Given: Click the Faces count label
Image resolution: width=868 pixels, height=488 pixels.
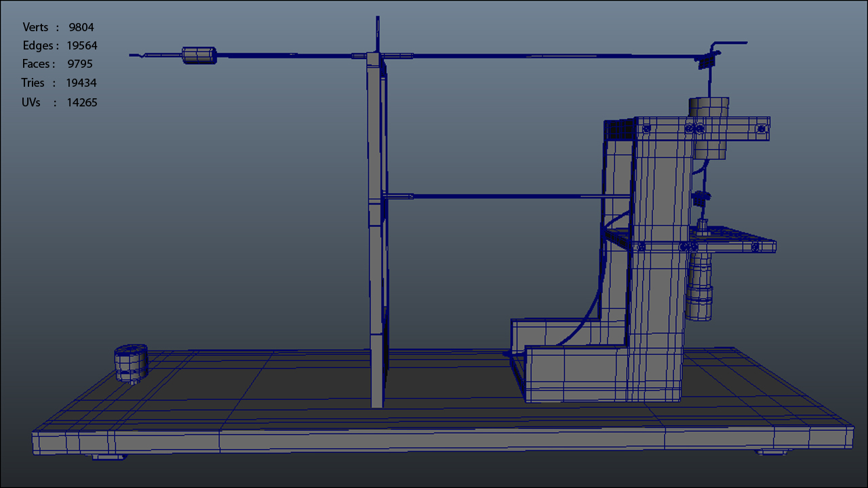Looking at the screenshot, I should [x=37, y=64].
